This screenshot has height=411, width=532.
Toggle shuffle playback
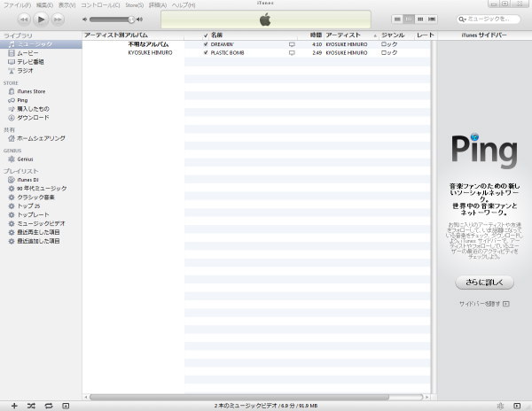click(31, 406)
